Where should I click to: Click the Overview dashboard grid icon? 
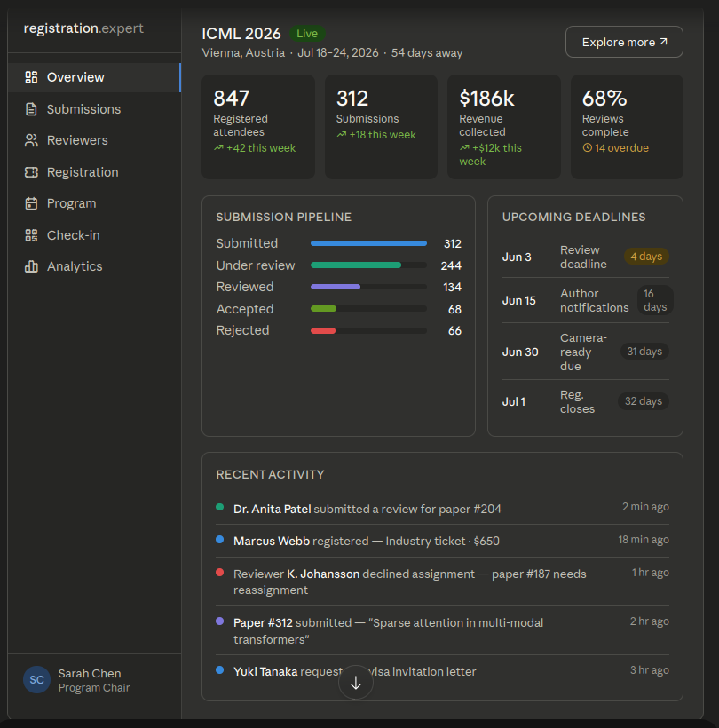(31, 77)
